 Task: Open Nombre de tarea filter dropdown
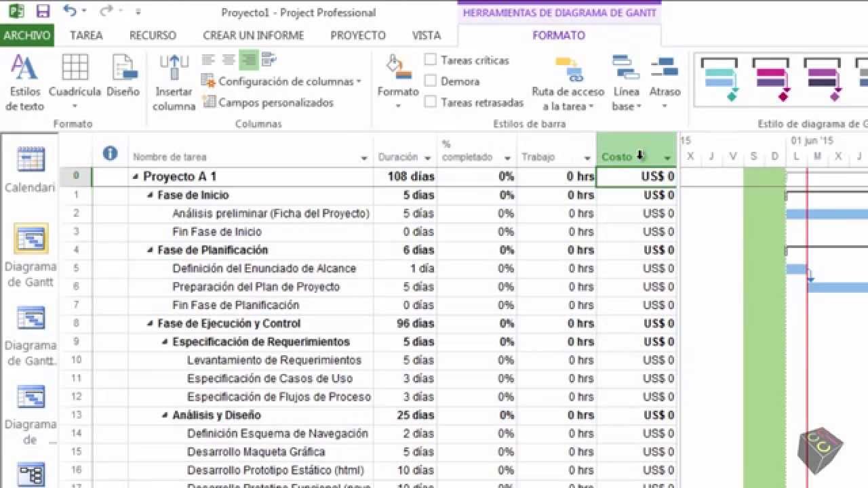tap(364, 158)
